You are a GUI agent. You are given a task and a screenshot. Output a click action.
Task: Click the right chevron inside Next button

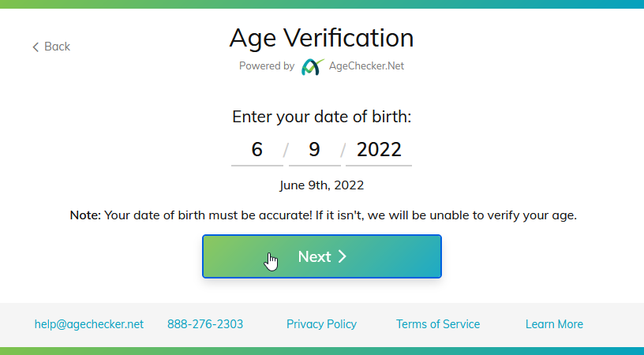point(343,256)
